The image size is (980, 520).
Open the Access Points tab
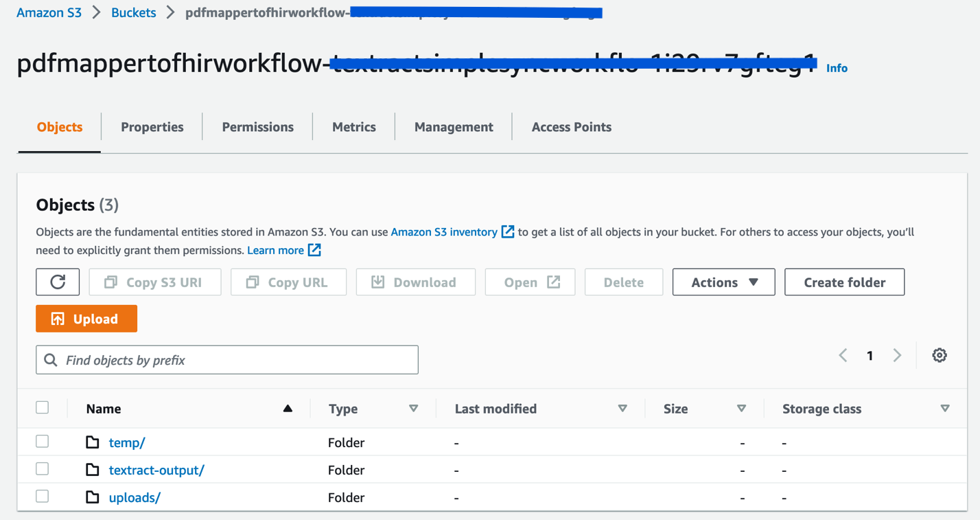[572, 127]
